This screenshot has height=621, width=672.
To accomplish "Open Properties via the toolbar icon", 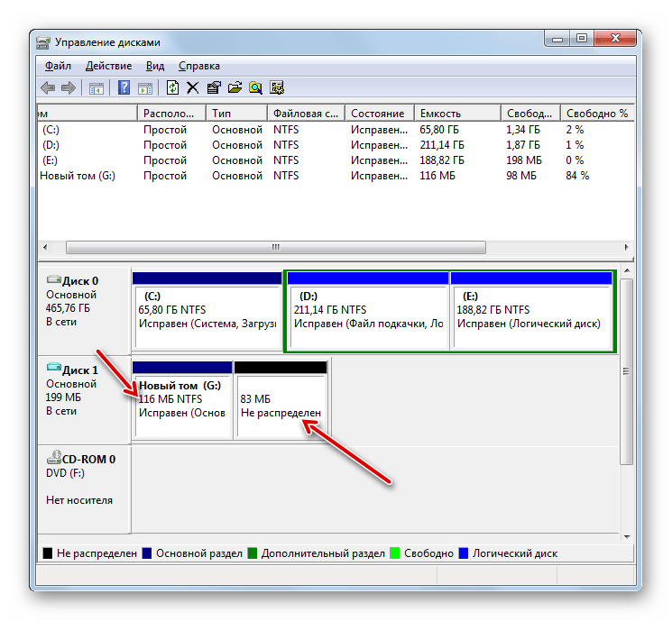I will tap(214, 87).
